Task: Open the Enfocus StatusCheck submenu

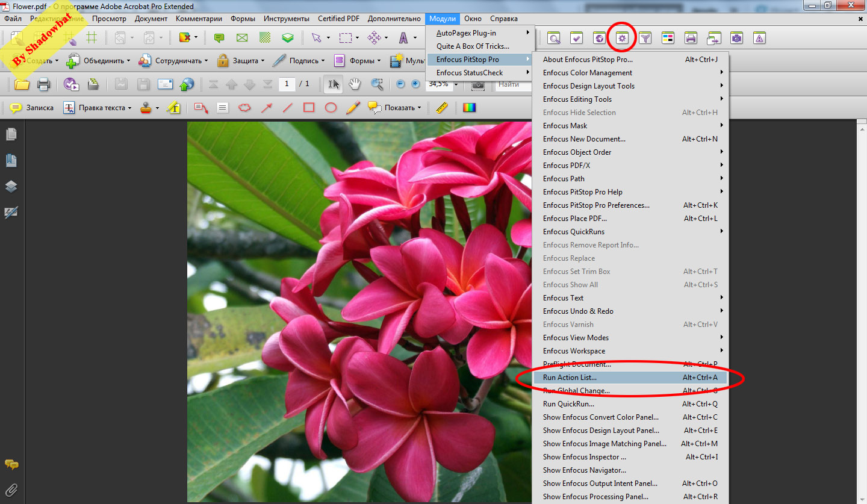Action: [x=480, y=73]
